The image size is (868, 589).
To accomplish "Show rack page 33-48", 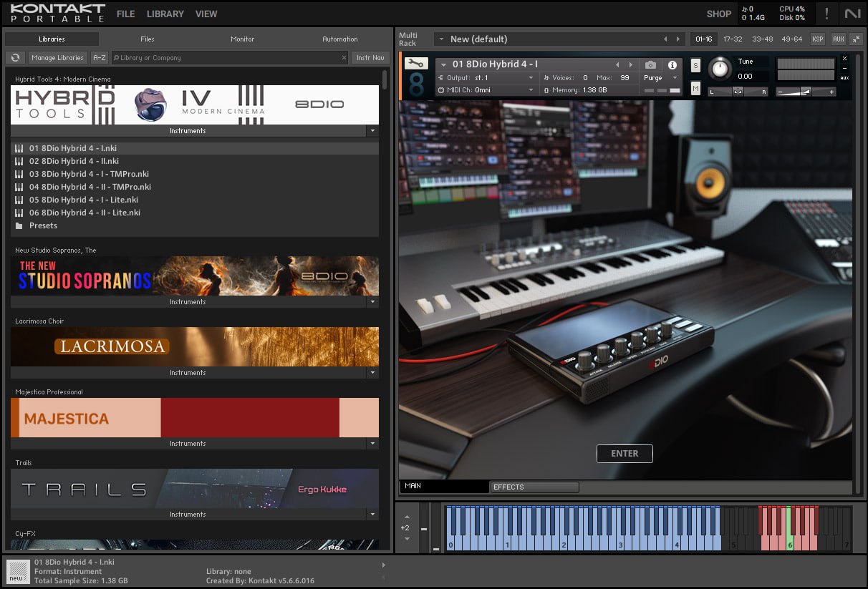I will coord(763,39).
